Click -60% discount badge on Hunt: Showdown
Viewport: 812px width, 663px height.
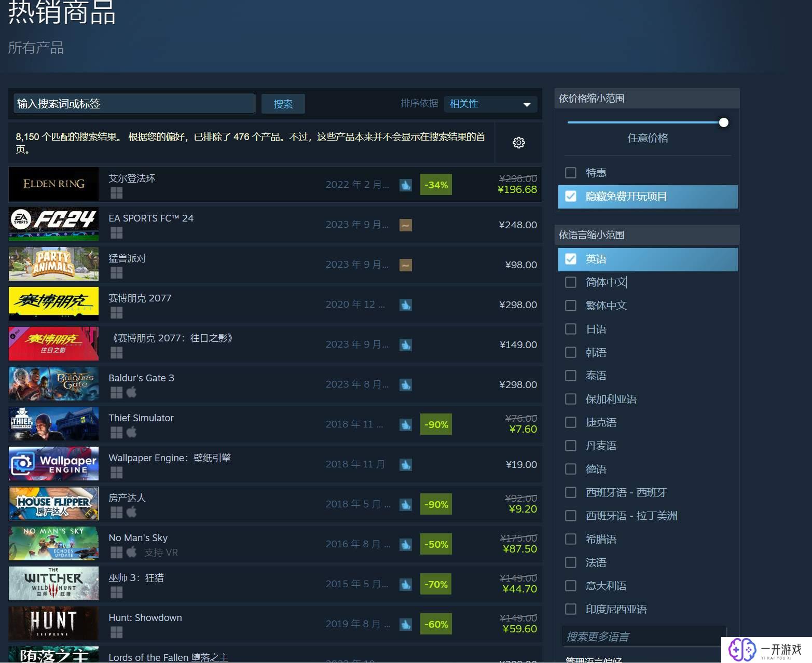tap(436, 624)
